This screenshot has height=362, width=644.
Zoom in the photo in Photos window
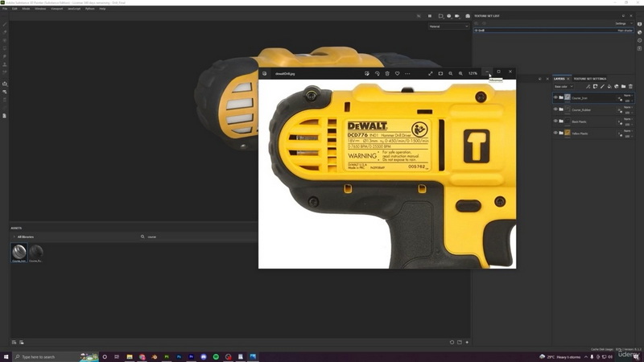460,73
